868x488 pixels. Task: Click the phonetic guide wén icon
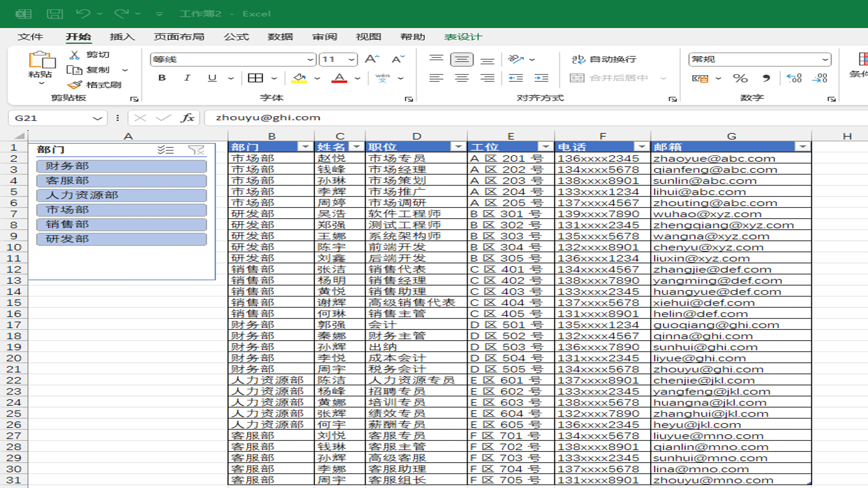[382, 78]
